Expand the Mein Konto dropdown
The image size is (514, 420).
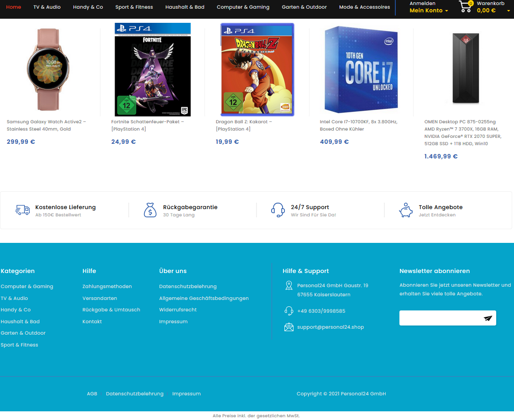click(429, 10)
